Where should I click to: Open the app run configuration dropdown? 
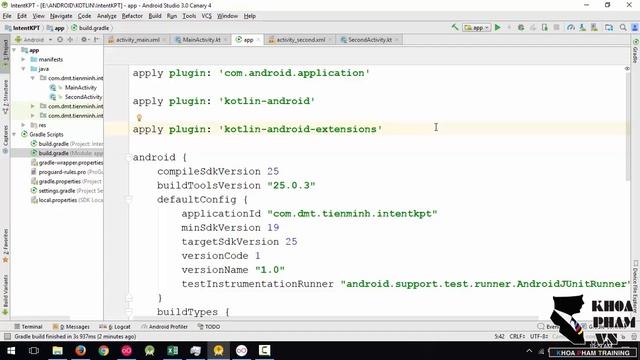[477, 28]
